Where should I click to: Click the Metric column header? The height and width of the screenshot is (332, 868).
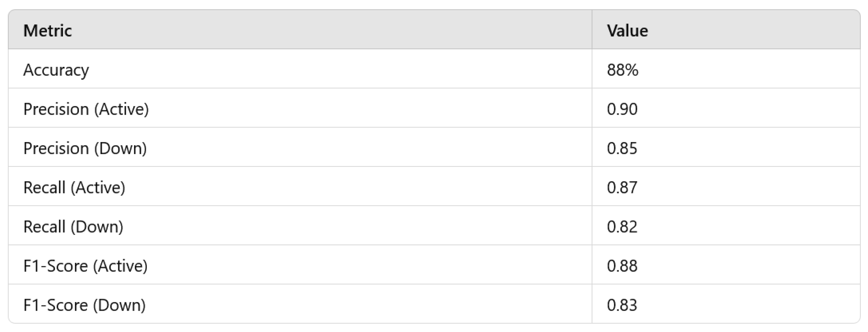(x=47, y=31)
